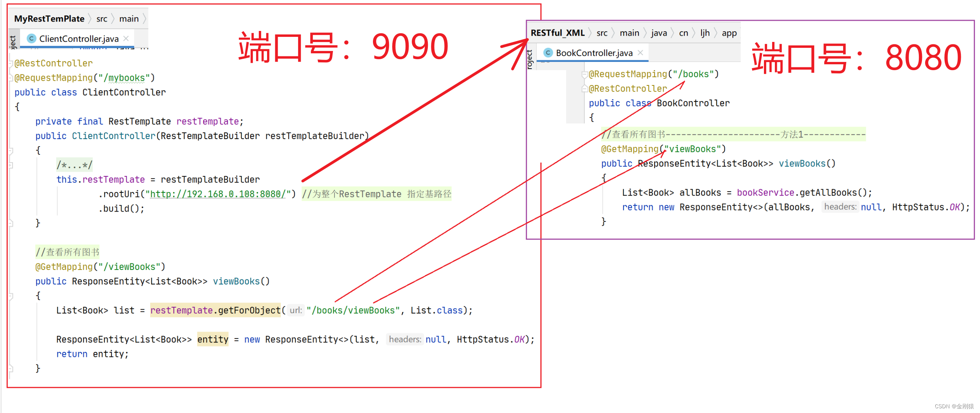Screen dimensions: 980x413
Task: Expand the folded /*...*/ comment block
Action: tap(75, 165)
